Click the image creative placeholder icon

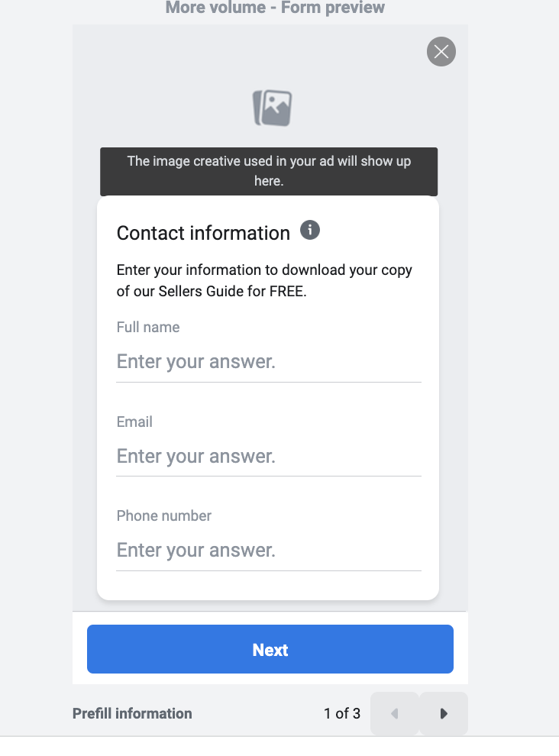tap(273, 108)
